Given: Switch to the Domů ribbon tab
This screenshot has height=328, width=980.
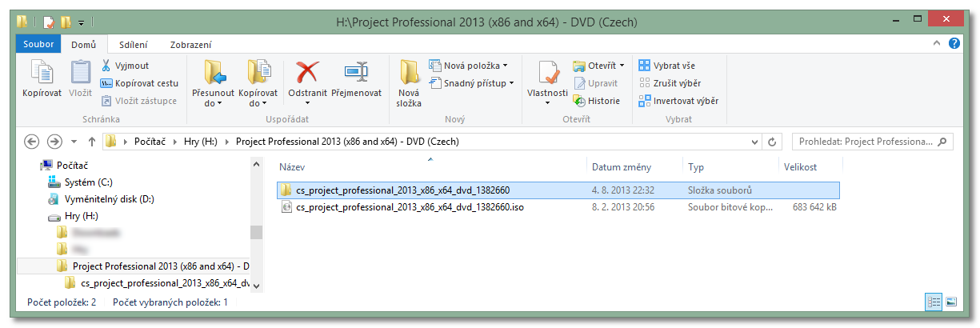Looking at the screenshot, I should [84, 45].
